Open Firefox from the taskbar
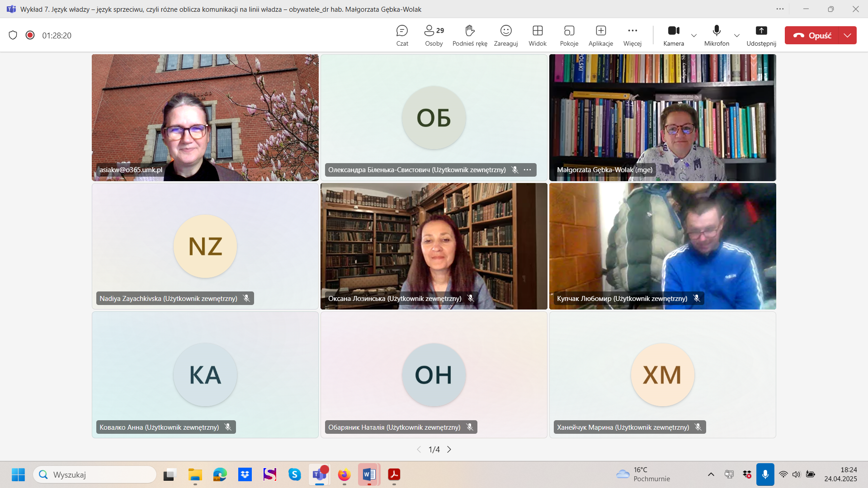Screen dimensions: 868x488 pos(344,474)
